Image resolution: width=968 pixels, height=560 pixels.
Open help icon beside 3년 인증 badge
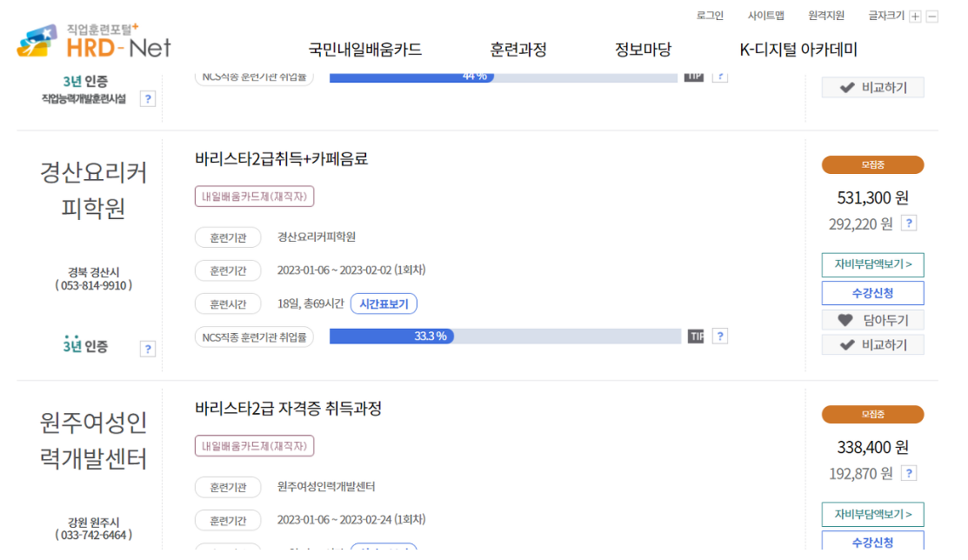click(x=148, y=348)
